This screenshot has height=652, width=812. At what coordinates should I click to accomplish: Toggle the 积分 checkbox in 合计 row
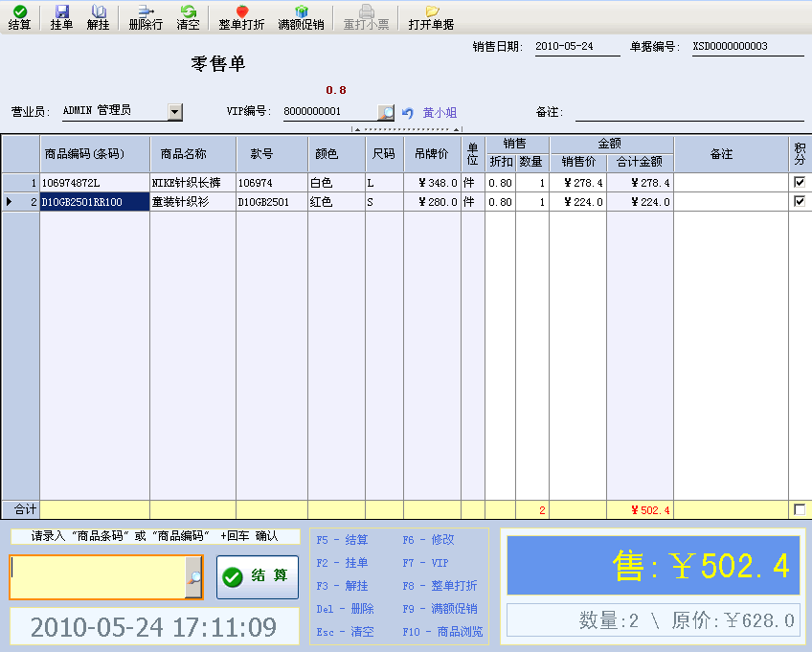[800, 509]
